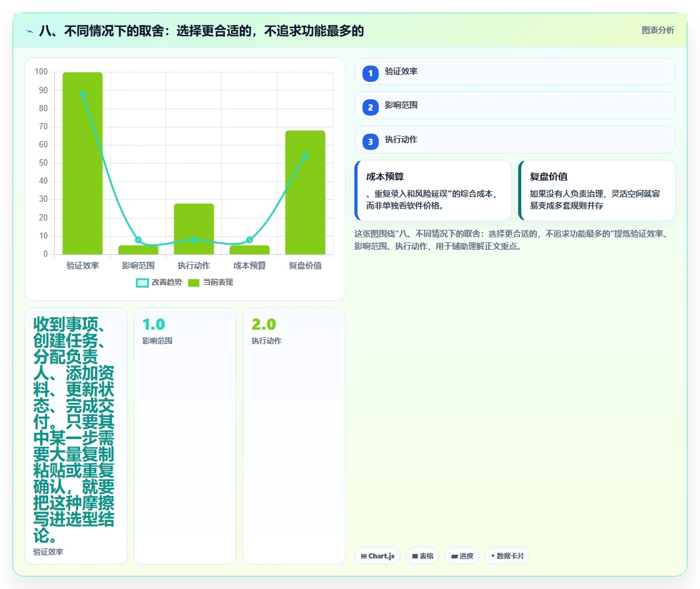Click the 表格 tag
Viewport: 700px width, 589px height.
(422, 556)
